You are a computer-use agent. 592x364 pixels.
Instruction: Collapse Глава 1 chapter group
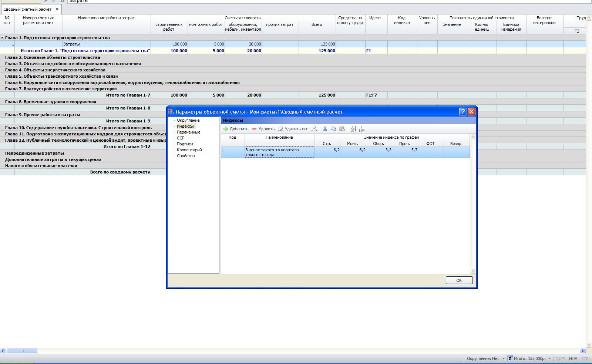tap(3, 38)
